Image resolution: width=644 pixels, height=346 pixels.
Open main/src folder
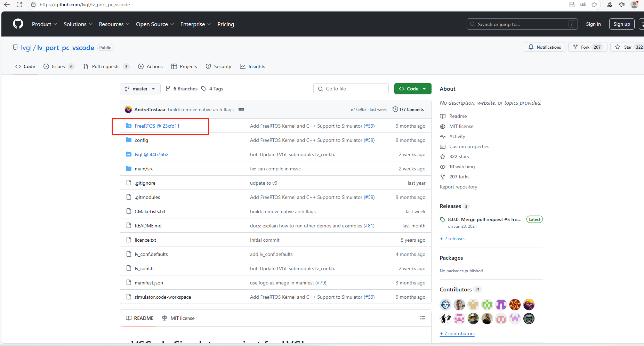(x=144, y=169)
